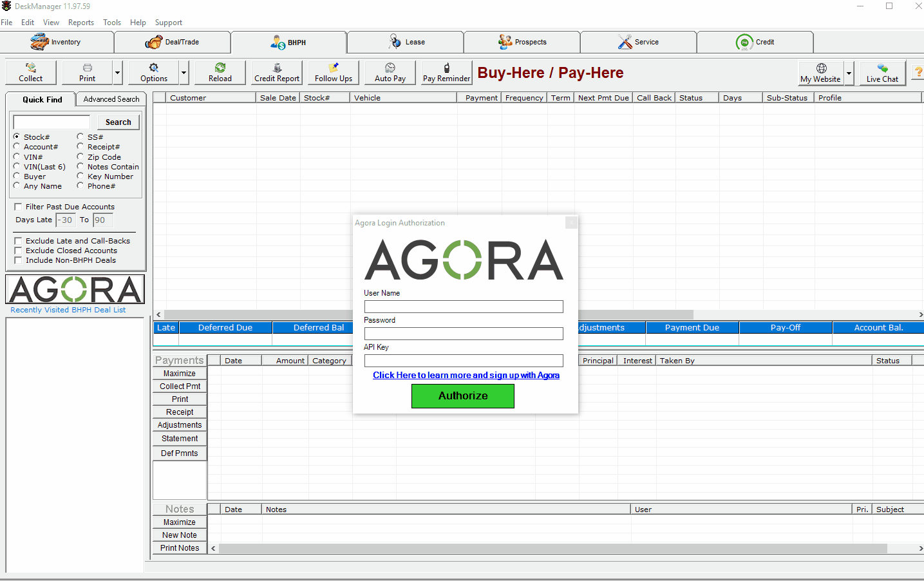
Task: Check Exclude Closed Accounts
Action: point(18,251)
